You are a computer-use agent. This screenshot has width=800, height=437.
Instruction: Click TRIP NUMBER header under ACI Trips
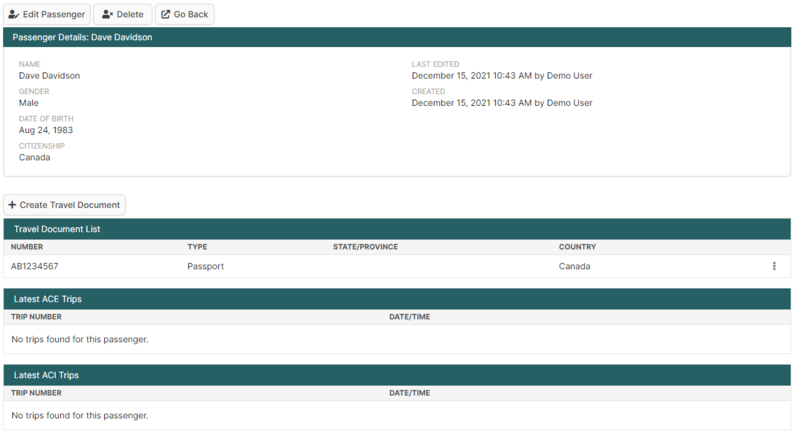pos(36,393)
